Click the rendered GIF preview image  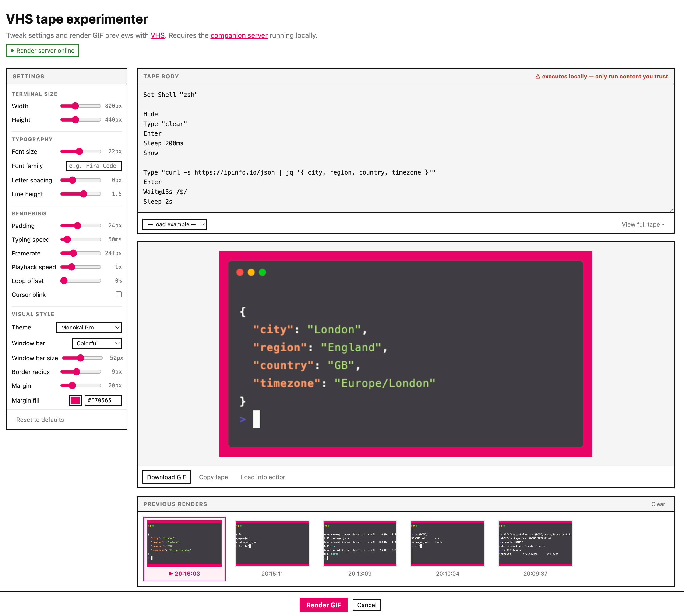[x=406, y=354]
